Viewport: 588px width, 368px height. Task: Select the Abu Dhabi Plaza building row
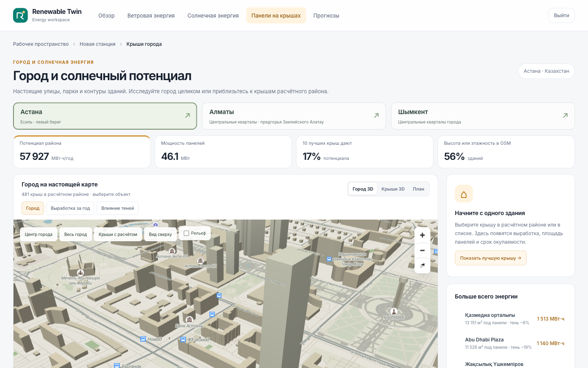click(x=510, y=343)
